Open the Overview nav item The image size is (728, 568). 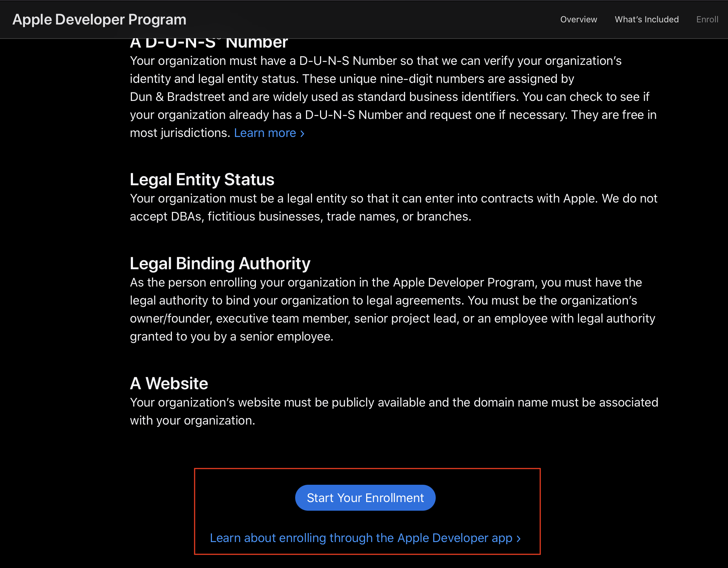point(578,19)
